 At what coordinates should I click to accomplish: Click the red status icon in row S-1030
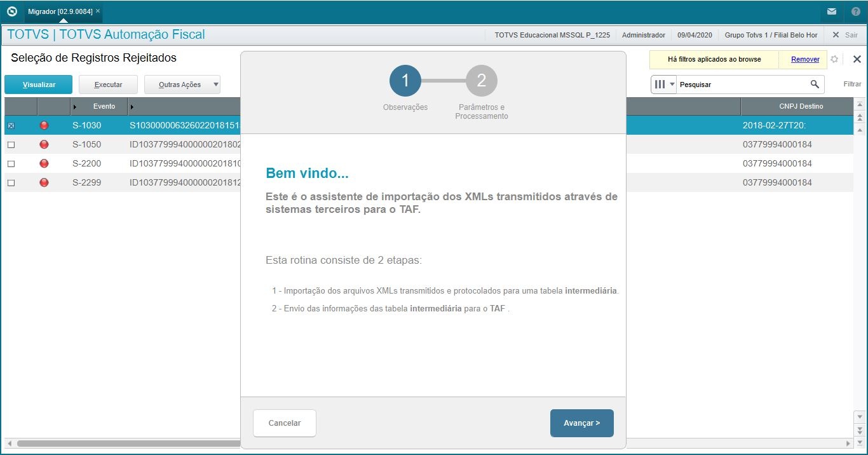click(x=44, y=125)
